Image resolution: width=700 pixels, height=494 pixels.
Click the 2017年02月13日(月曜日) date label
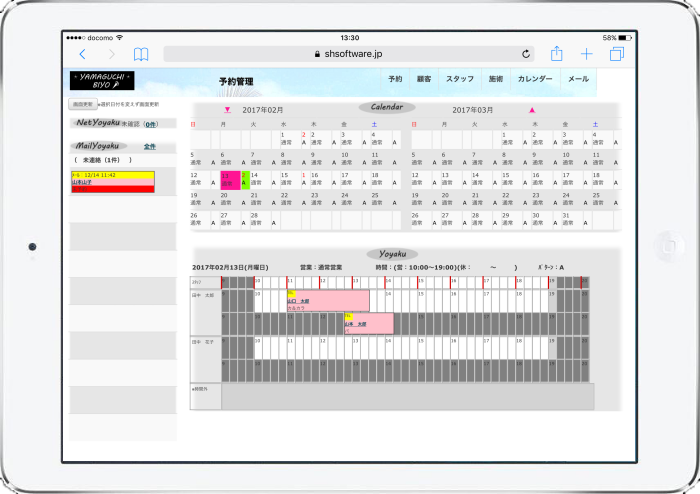230,268
